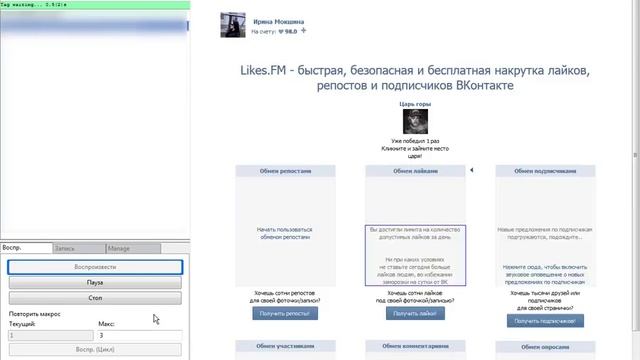This screenshot has height=360, width=640.
Task: Click the Воспр. (Цикл) loop button
Action: [95, 349]
